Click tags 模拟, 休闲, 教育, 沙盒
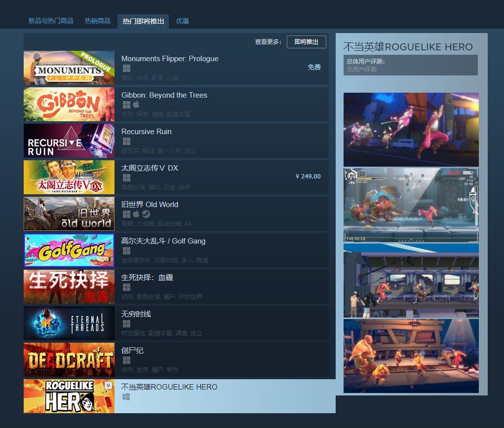 pos(150,78)
